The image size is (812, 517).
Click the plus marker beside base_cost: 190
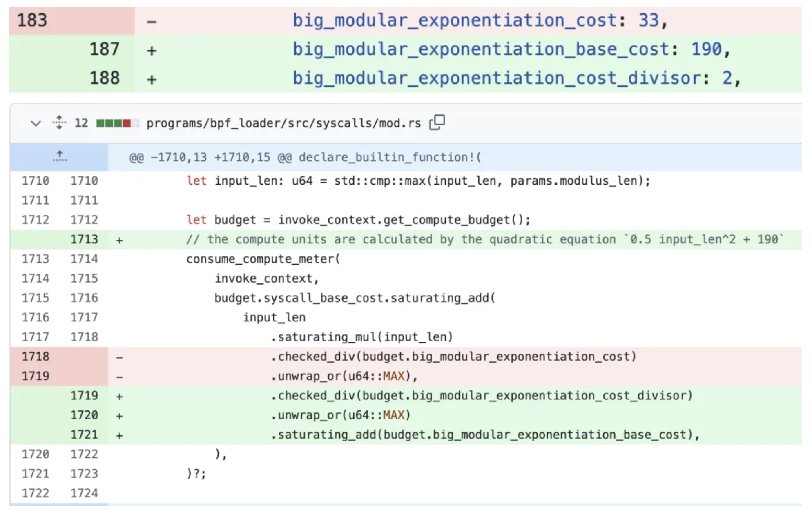[152, 50]
